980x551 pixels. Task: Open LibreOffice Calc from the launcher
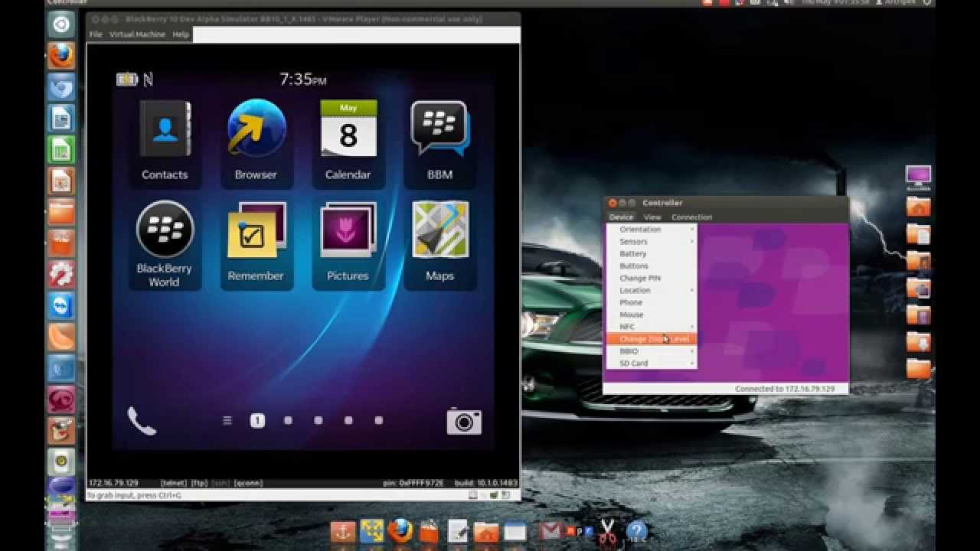pos(61,150)
